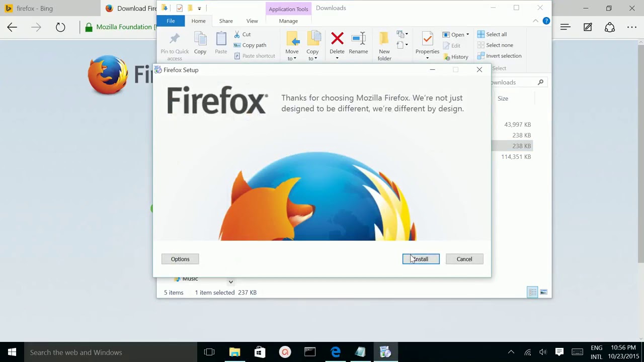The width and height of the screenshot is (644, 362).
Task: Click Select all in ribbon
Action: coord(492,34)
